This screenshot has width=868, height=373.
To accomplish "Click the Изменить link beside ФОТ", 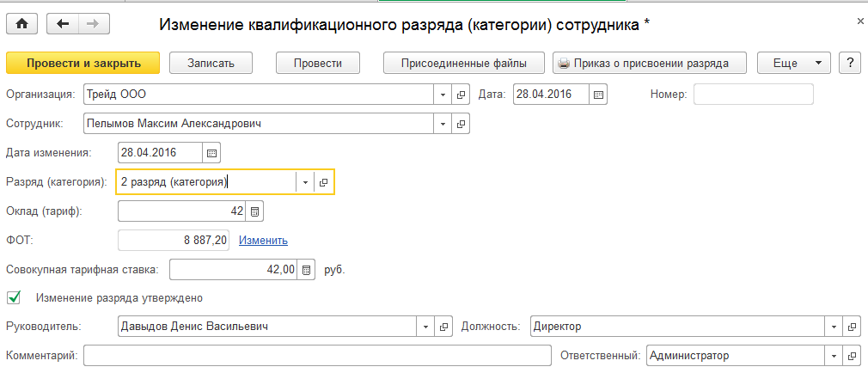I will point(263,241).
